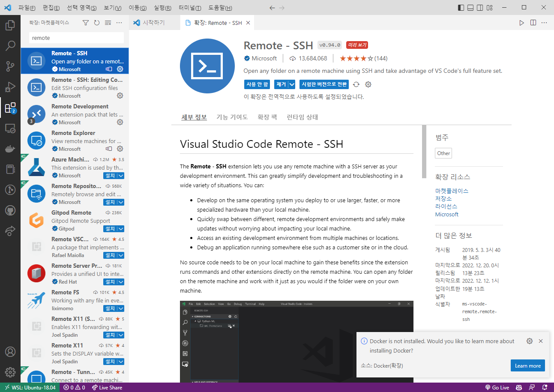Expand install dropdown for Remote Server Protocol
This screenshot has height=392, width=554.
pyautogui.click(x=121, y=282)
